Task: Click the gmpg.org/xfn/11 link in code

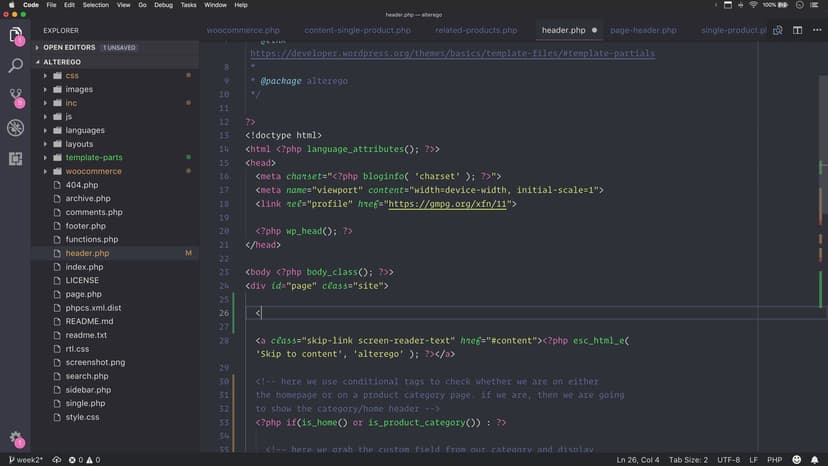Action: pyautogui.click(x=449, y=203)
